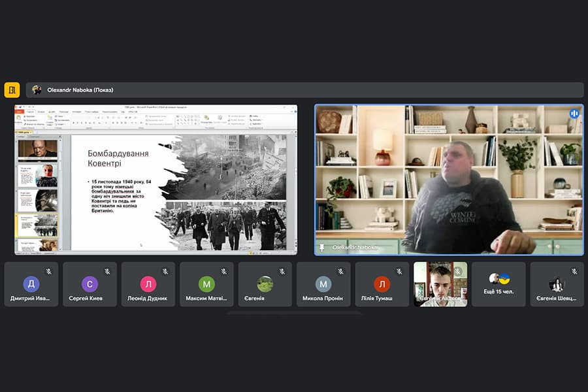The image size is (588, 392).
Task: Click the red Л avatar of Лілія Тумаш
Action: point(382,284)
